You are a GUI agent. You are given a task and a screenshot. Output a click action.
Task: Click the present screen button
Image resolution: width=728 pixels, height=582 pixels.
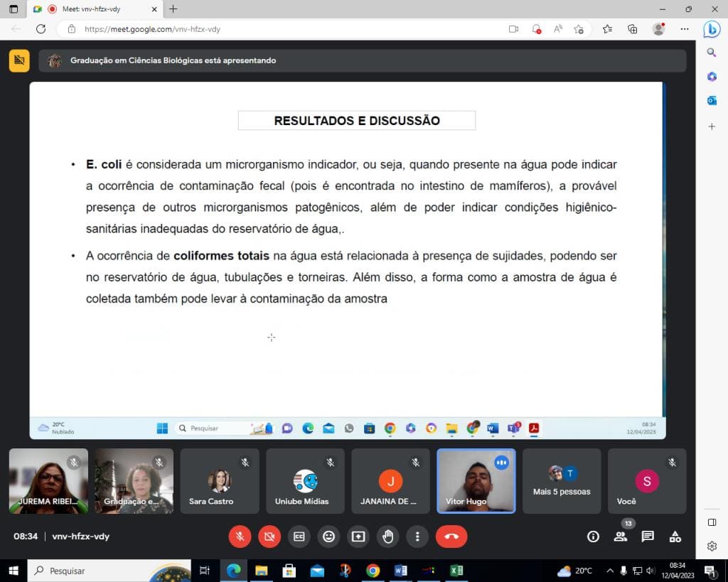point(358,537)
